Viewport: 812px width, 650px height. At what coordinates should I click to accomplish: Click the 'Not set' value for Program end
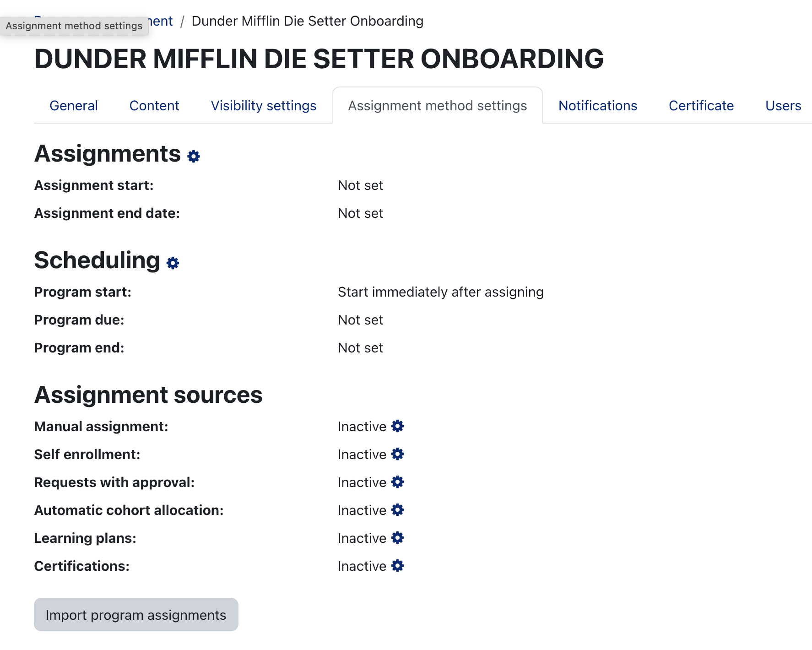[361, 348]
